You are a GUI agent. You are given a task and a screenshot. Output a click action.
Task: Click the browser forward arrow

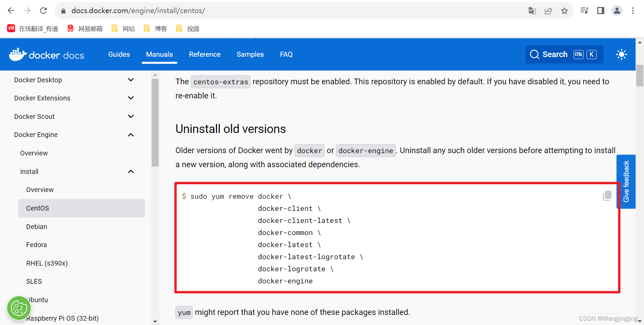(27, 11)
